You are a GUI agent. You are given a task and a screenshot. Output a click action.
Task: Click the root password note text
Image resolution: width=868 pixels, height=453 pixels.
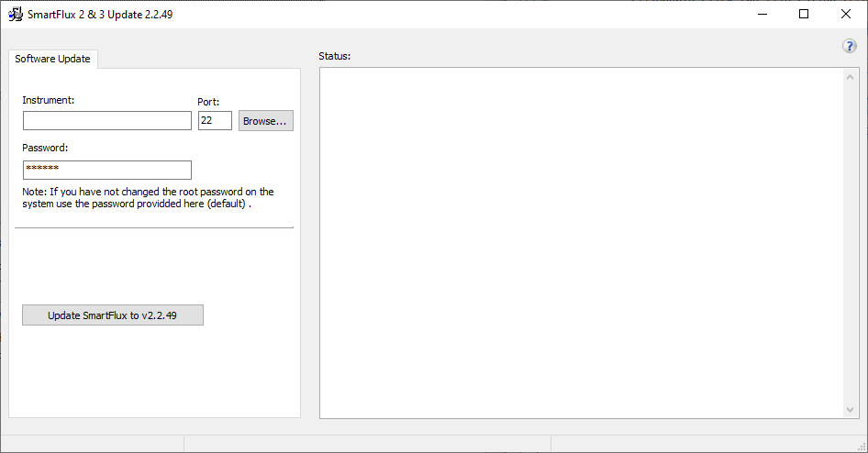pos(148,197)
